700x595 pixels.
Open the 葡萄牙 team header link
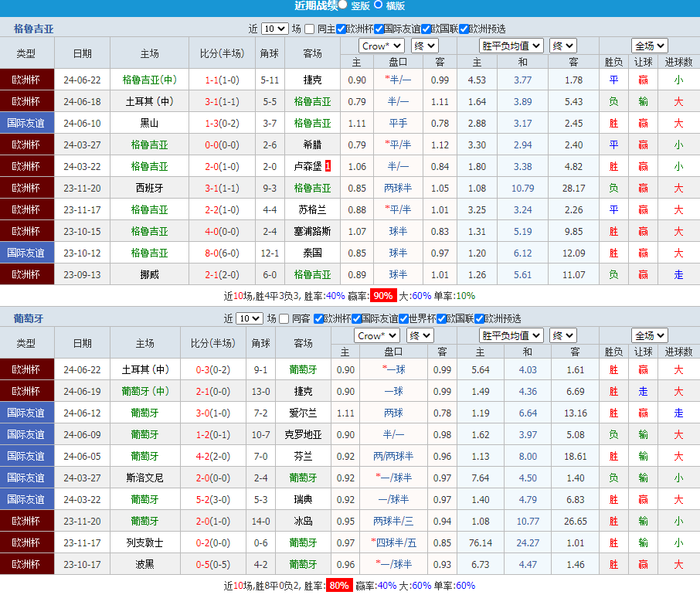29,318
